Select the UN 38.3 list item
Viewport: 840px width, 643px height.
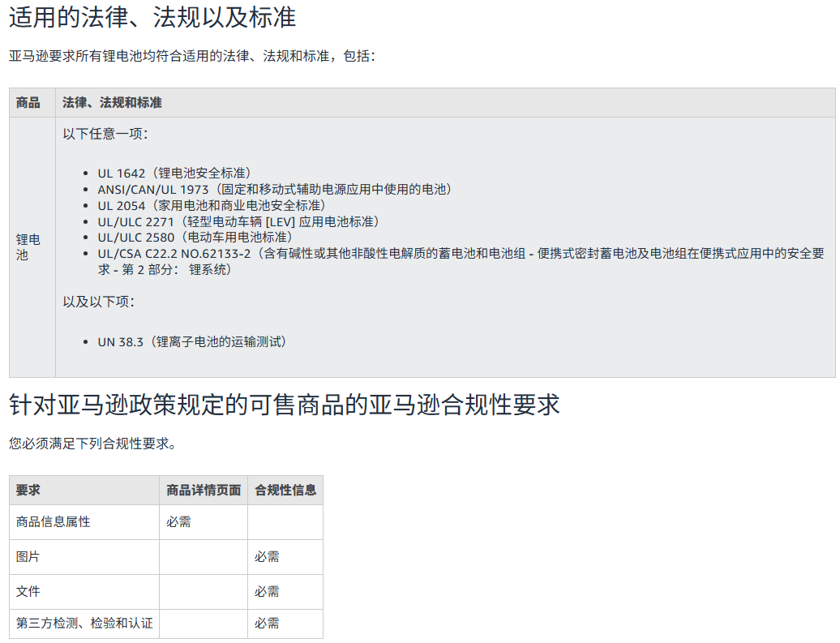click(x=192, y=342)
